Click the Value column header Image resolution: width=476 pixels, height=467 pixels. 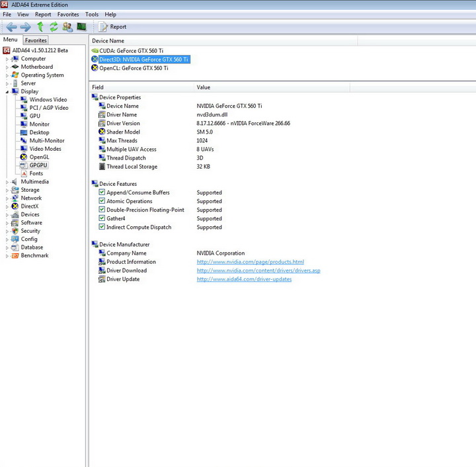point(272,87)
